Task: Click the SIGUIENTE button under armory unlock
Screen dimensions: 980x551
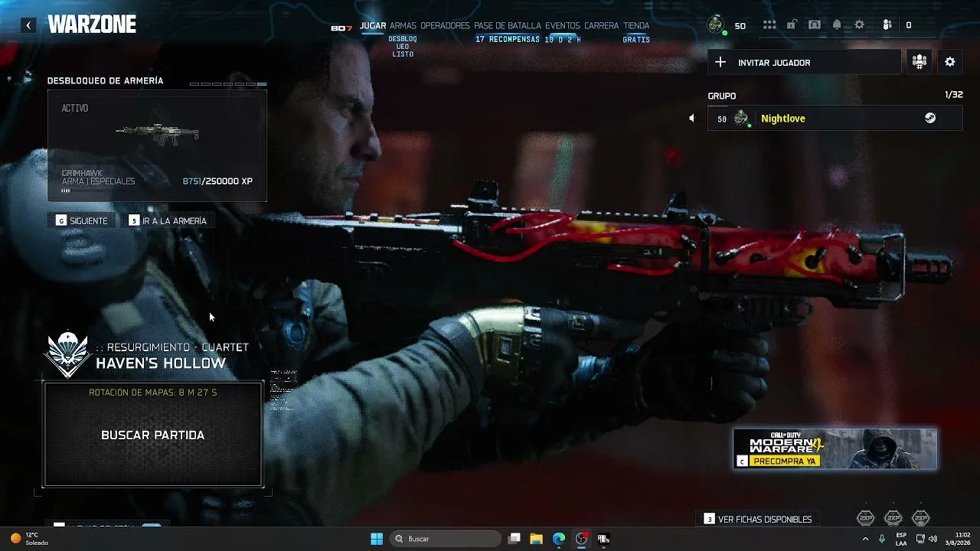Action: (x=82, y=220)
